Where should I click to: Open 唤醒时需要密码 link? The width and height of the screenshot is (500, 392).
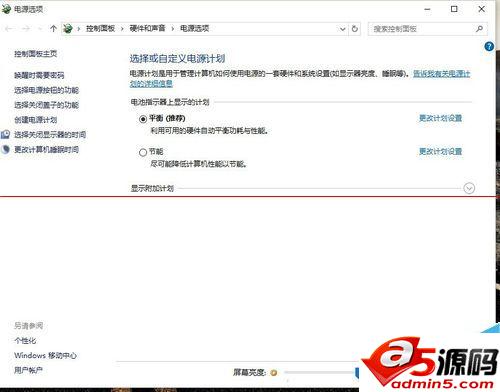(39, 75)
